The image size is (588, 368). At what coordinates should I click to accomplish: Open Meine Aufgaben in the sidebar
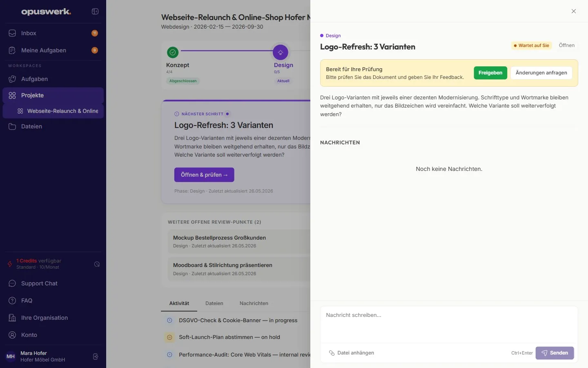coord(53,50)
